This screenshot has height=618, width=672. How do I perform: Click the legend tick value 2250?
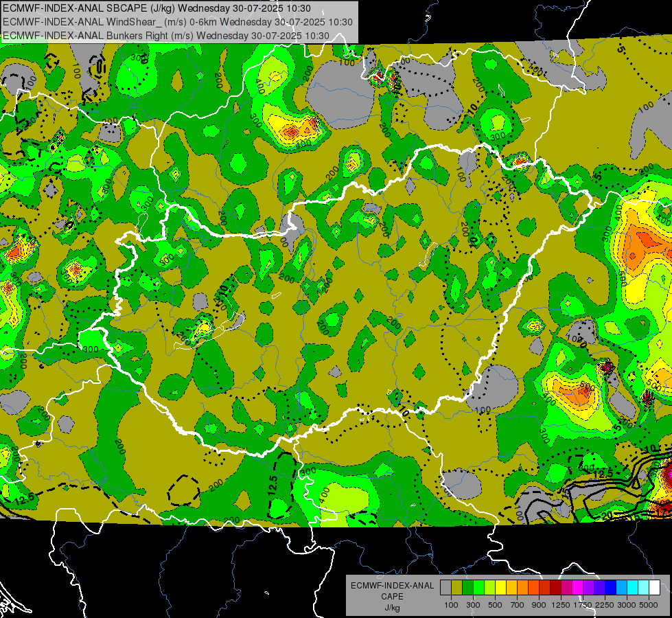(x=605, y=605)
